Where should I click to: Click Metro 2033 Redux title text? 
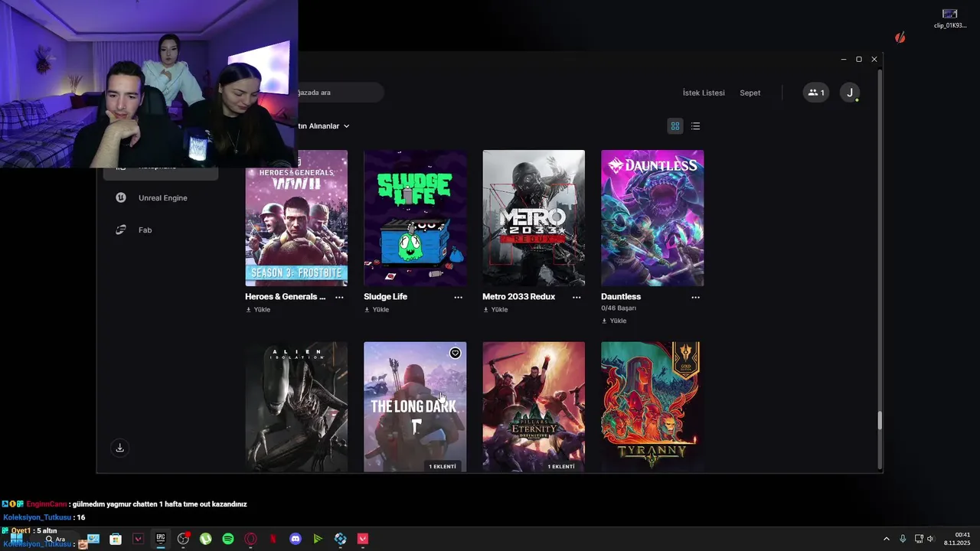[x=518, y=297]
